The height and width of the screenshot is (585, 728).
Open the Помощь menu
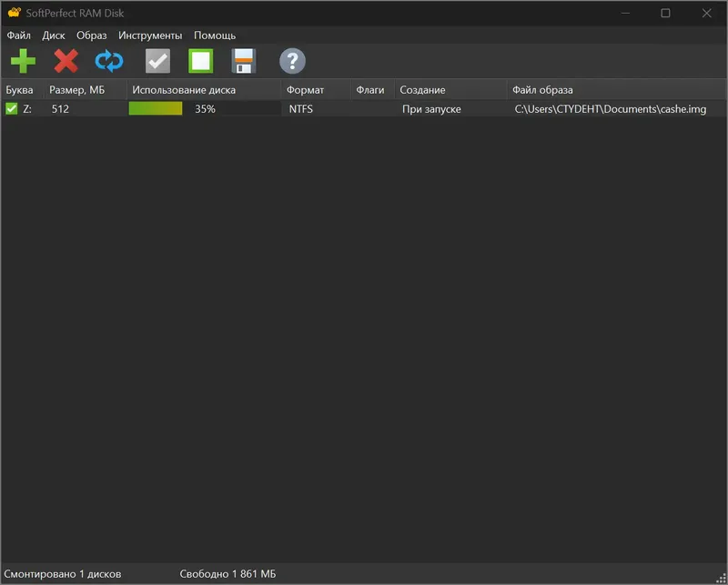215,35
